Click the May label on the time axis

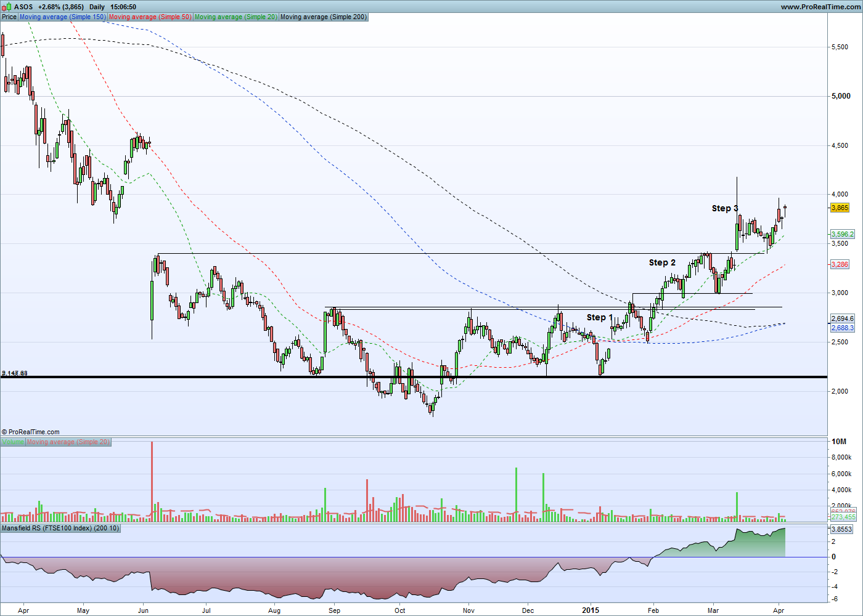(83, 611)
